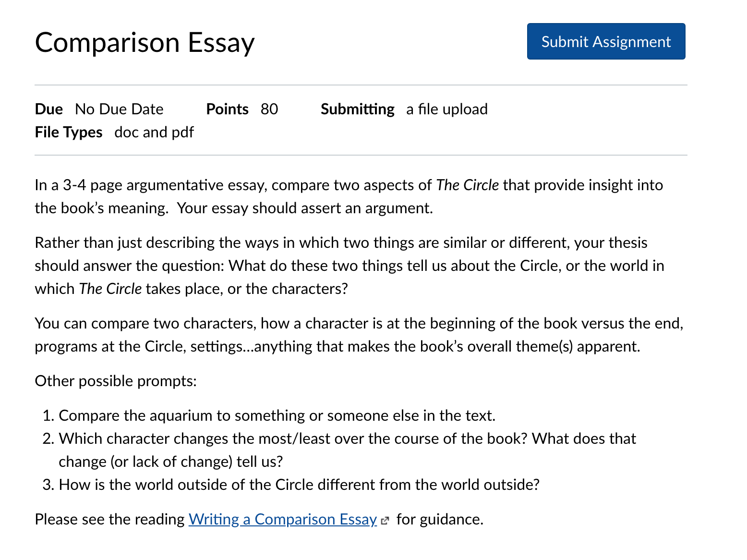Click the 'doc and pdf' file types text
The image size is (747, 560).
pyautogui.click(x=154, y=132)
